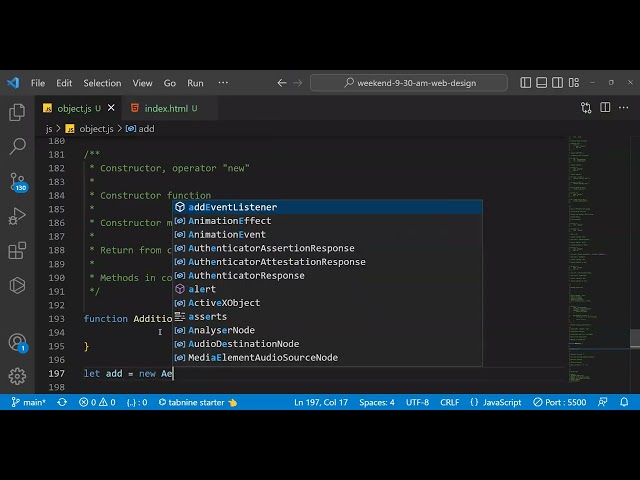Toggle the primary side bar layout icon

coord(526,83)
